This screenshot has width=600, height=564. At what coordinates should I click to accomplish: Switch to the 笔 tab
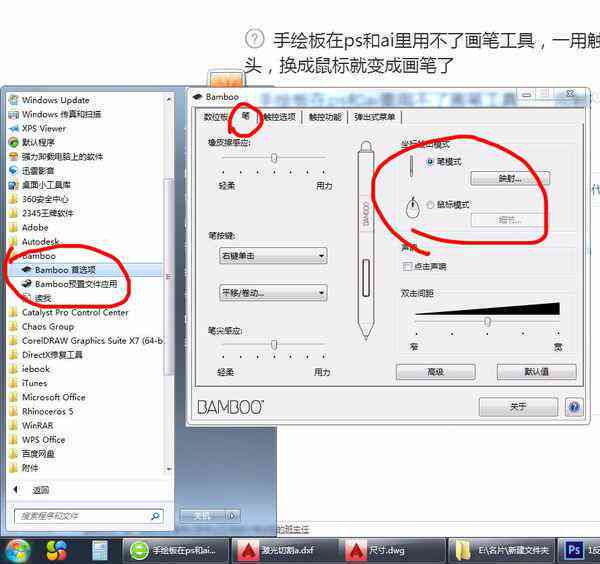click(x=245, y=116)
